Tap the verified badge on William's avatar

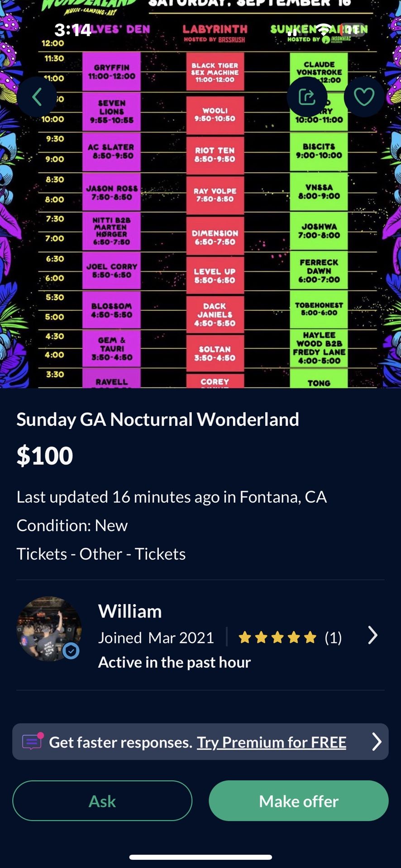(70, 651)
